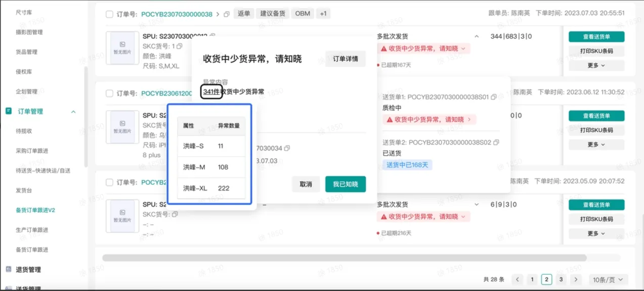Open 退货管理 section label in sidebar
Image resolution: width=644 pixels, height=291 pixels.
coord(28,270)
